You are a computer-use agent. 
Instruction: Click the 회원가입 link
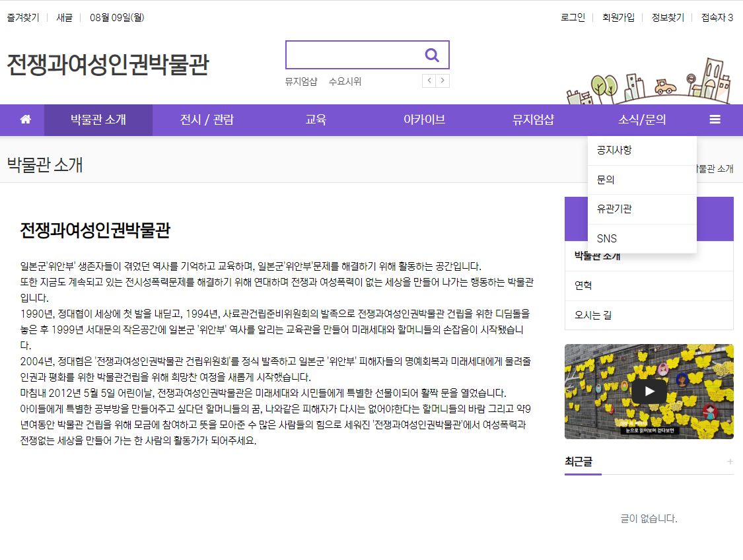[x=618, y=18]
